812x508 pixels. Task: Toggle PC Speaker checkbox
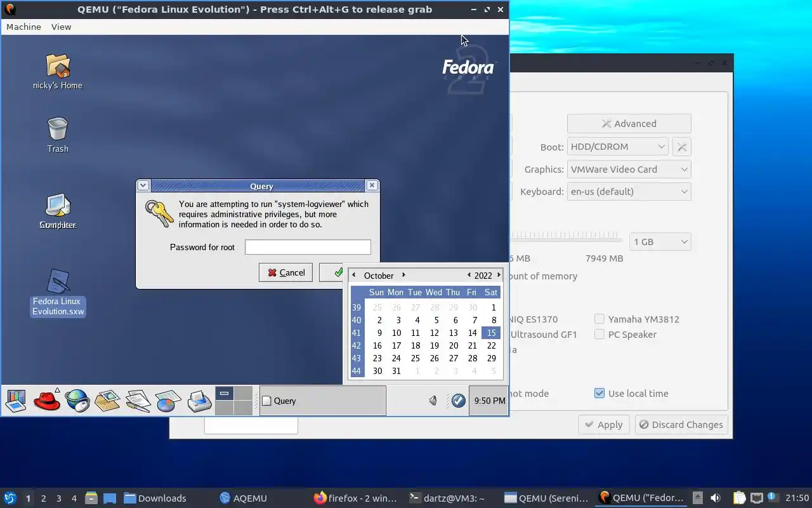coord(599,334)
